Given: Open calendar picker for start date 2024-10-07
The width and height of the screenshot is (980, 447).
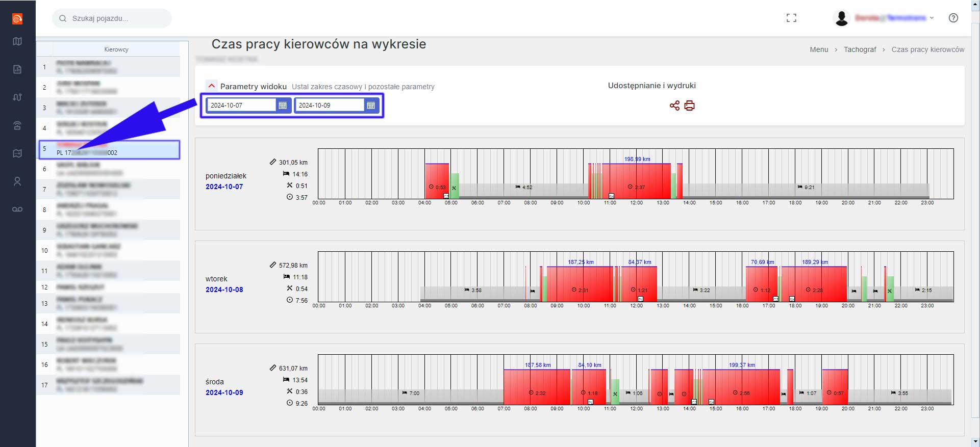Looking at the screenshot, I should coord(283,106).
